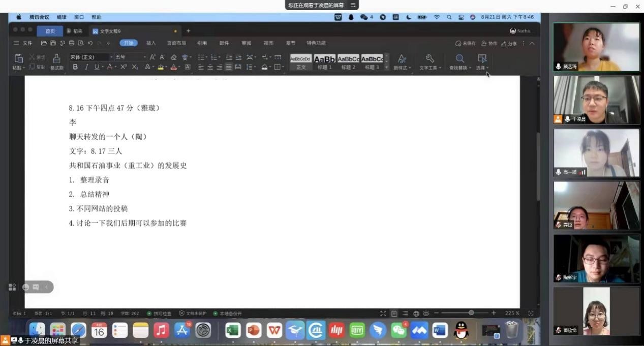Open the New Style (新样式) option
The height and width of the screenshot is (346, 644).
click(402, 61)
